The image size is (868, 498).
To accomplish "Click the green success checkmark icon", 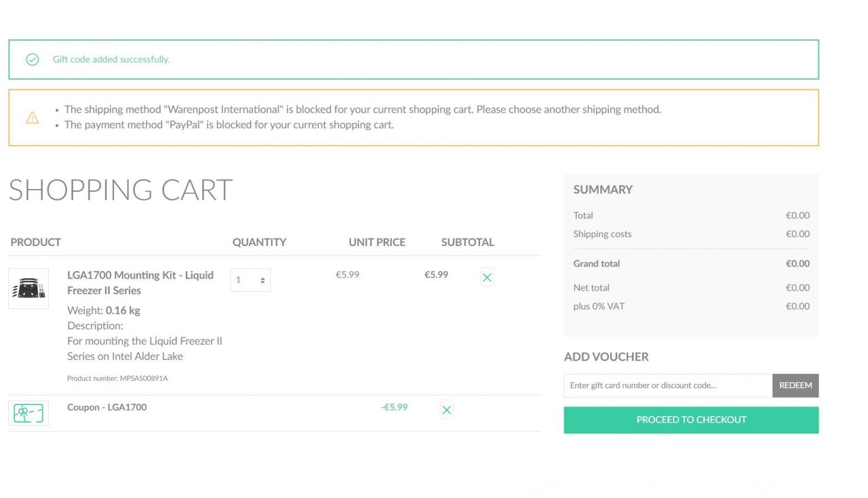I will click(33, 60).
